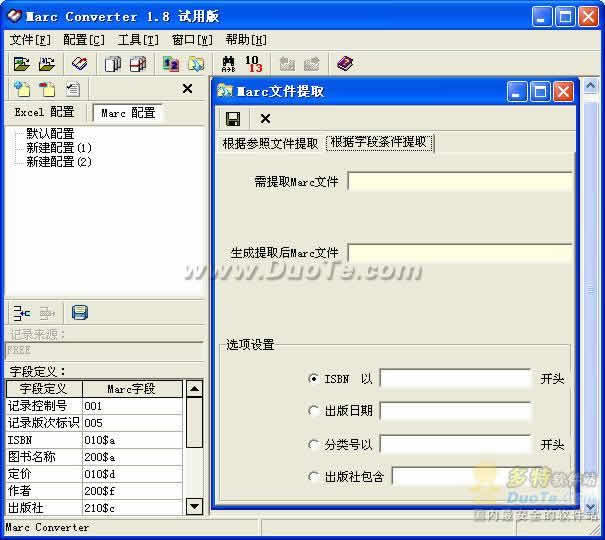
Task: Click the Marc Converter app icon in title bar
Action: pos(14,16)
